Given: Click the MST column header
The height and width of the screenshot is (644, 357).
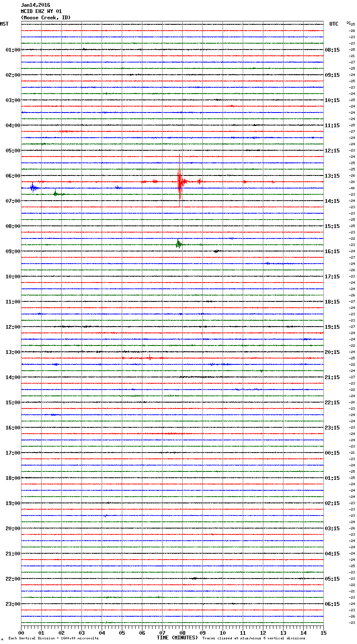Looking at the screenshot, I should coord(4,24).
